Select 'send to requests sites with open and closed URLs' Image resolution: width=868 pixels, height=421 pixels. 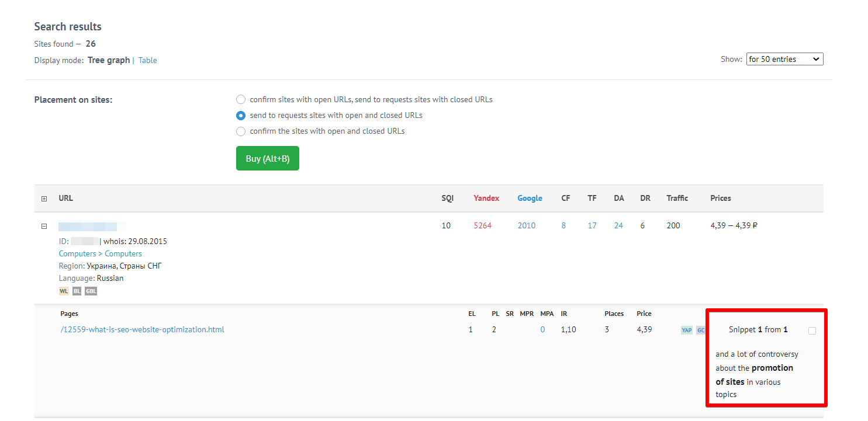click(241, 115)
